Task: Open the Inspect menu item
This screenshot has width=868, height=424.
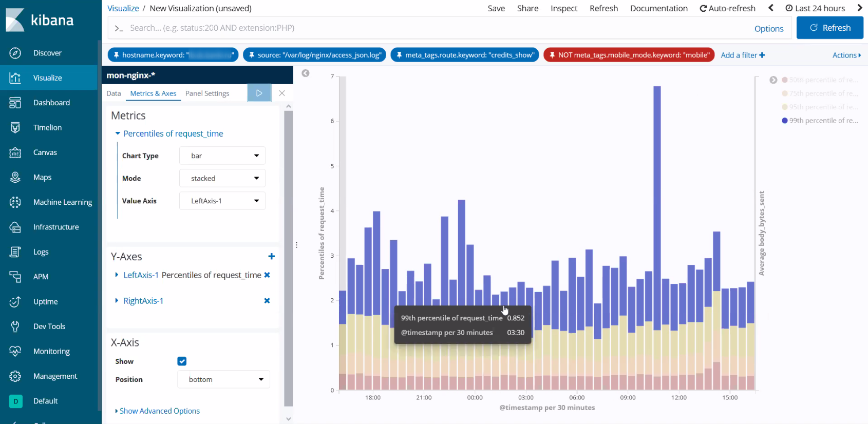Action: coord(563,8)
